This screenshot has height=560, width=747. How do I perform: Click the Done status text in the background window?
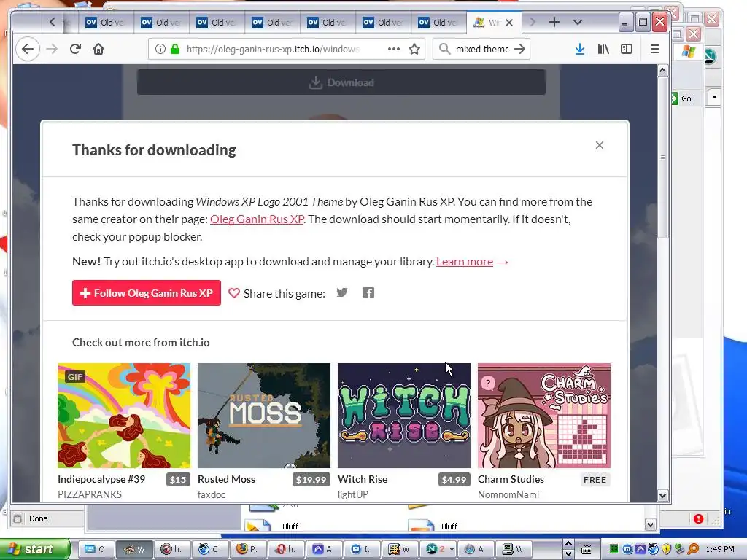38,518
